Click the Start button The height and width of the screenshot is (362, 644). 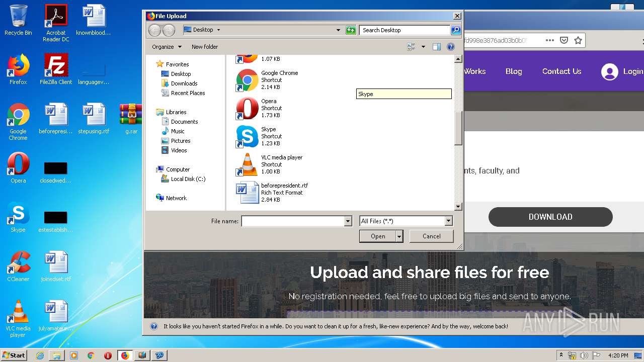pos(14,355)
